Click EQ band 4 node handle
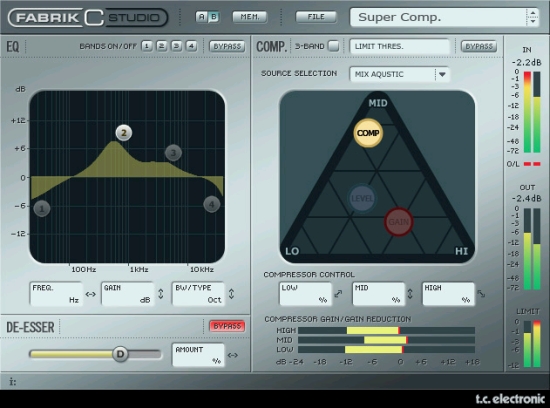Viewport: 550px width, 408px height. (212, 205)
